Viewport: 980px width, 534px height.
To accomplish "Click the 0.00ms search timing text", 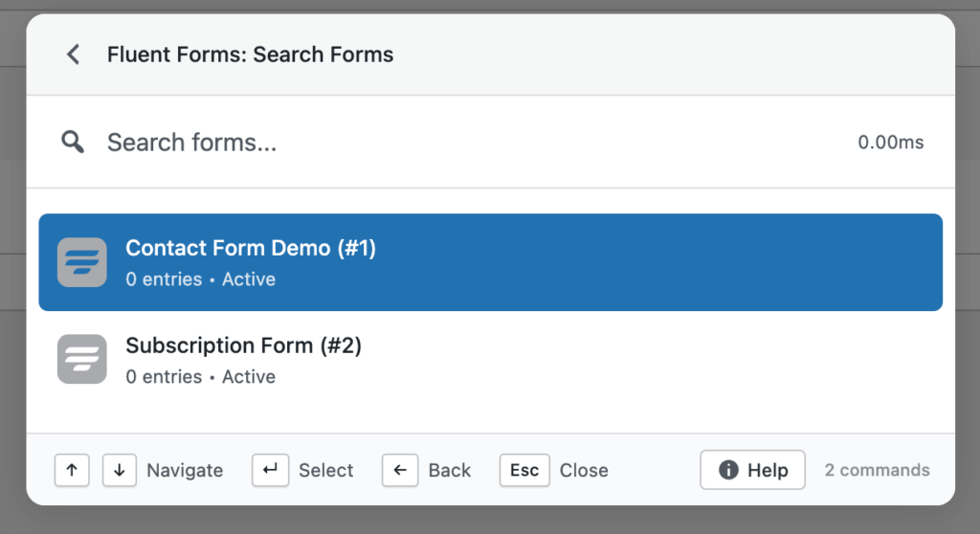I will 891,143.
